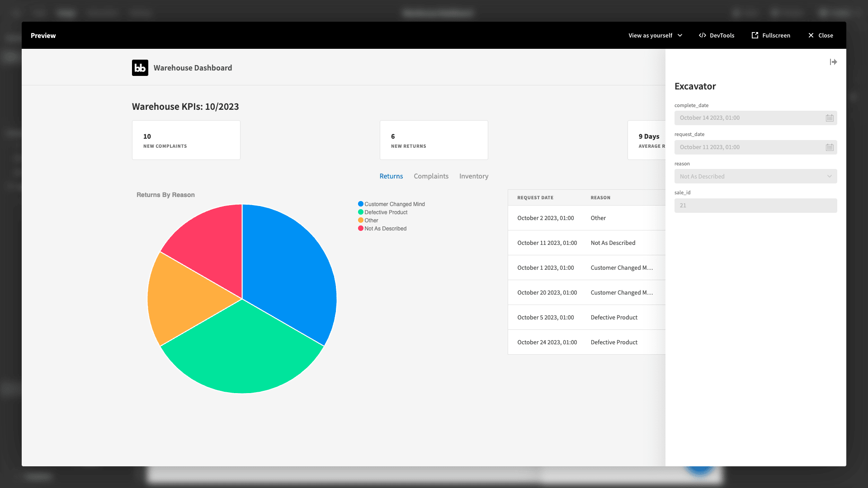The image size is (868, 488).
Task: Open calendar icon for complete_date field
Action: pyautogui.click(x=830, y=118)
